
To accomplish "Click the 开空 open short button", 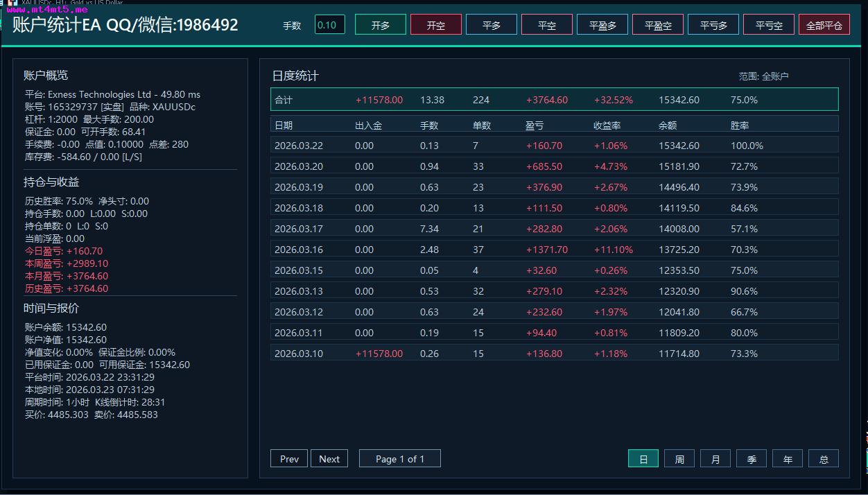I will [x=435, y=25].
